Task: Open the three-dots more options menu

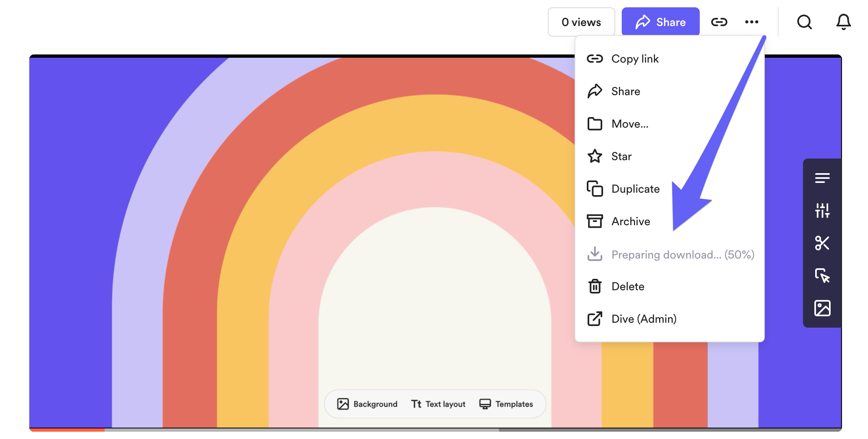Action: 751,22
